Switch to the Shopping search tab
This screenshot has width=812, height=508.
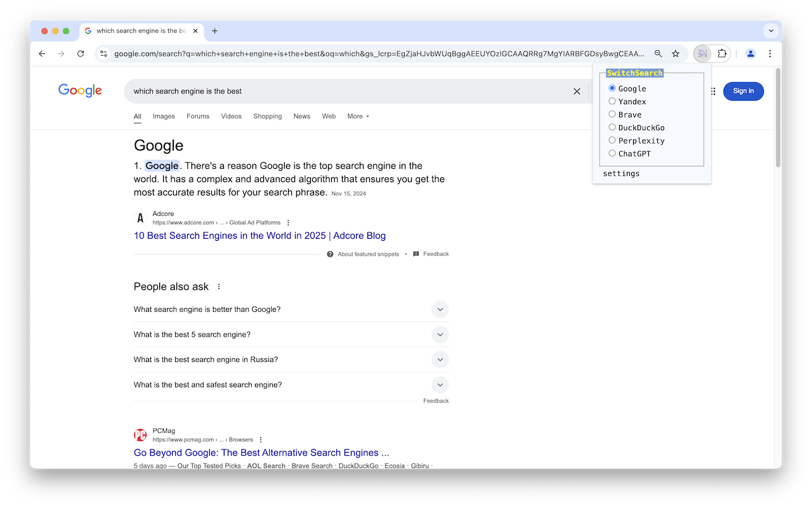(267, 116)
